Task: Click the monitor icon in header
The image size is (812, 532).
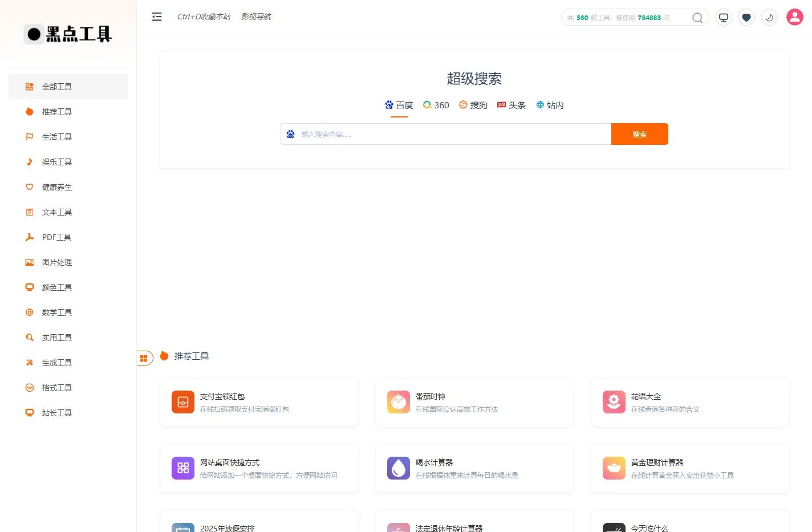Action: pos(724,17)
